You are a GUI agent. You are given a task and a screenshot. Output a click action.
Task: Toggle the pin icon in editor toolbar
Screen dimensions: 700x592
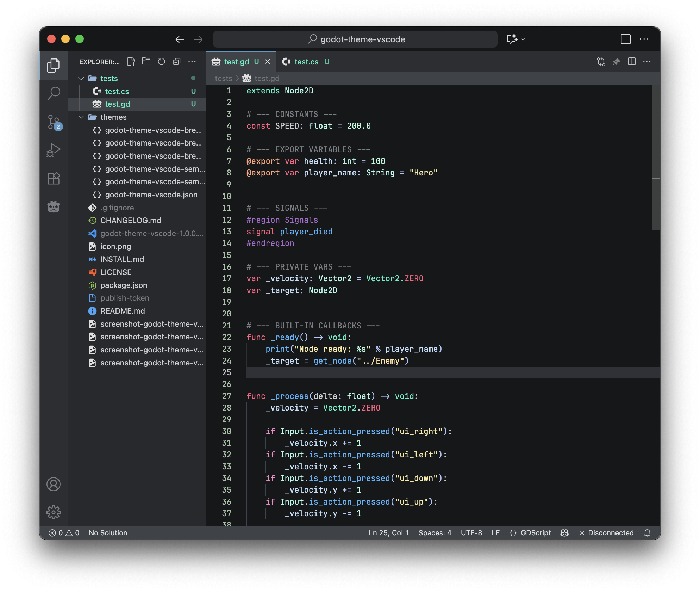(x=616, y=62)
